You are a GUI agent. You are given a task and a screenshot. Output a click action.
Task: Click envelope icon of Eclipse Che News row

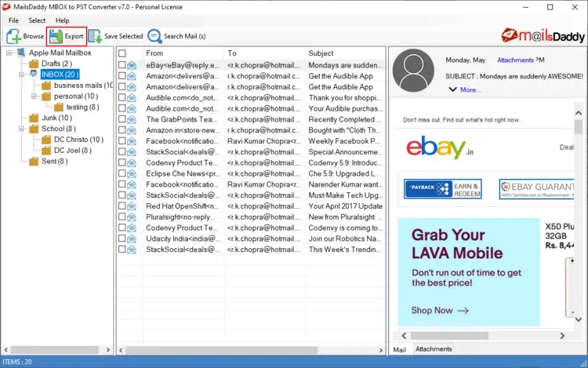point(131,173)
